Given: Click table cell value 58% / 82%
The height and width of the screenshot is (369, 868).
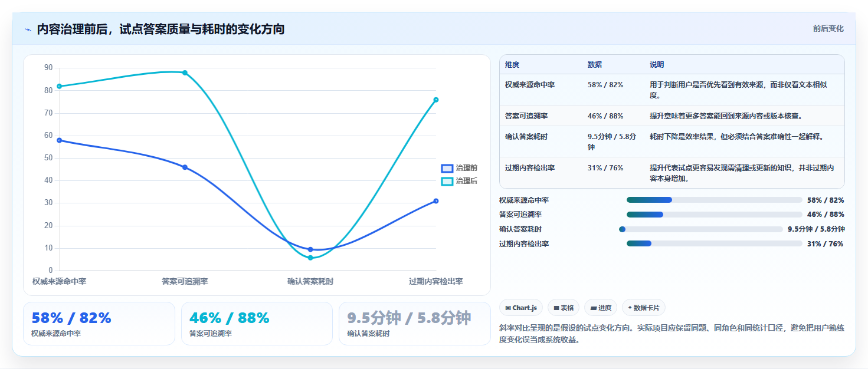Looking at the screenshot, I should [x=605, y=85].
